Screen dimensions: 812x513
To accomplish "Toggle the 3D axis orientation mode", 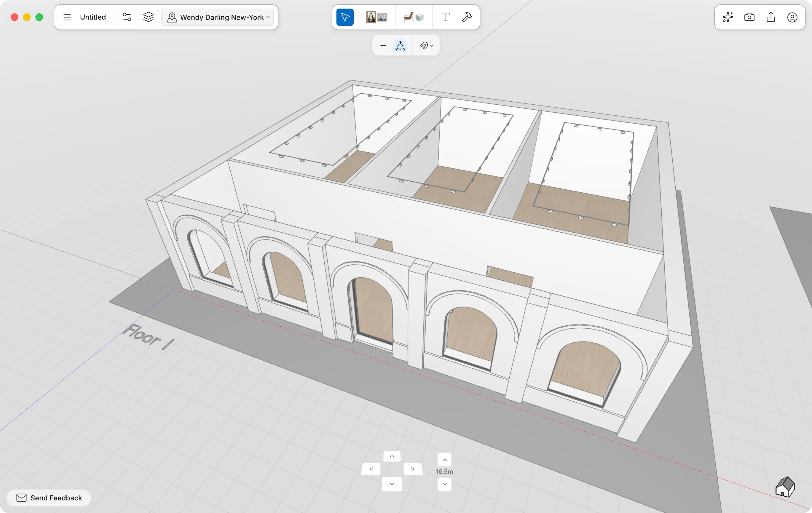I will (400, 45).
